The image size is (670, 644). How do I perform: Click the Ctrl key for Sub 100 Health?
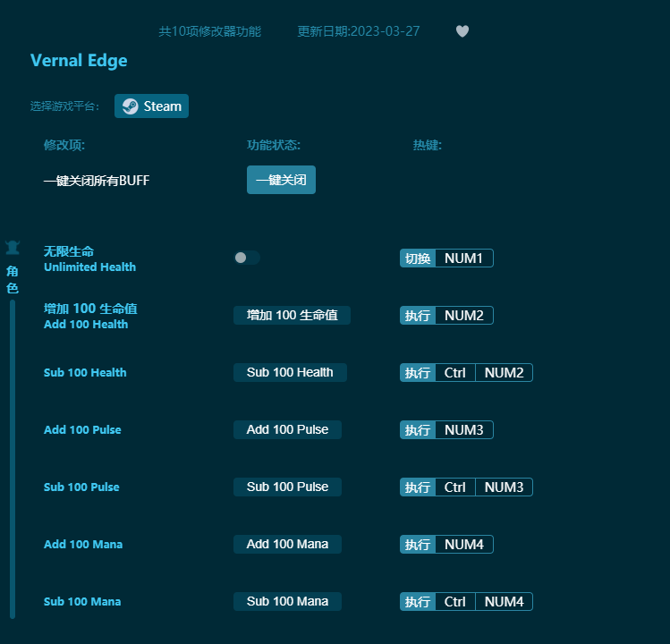point(455,373)
